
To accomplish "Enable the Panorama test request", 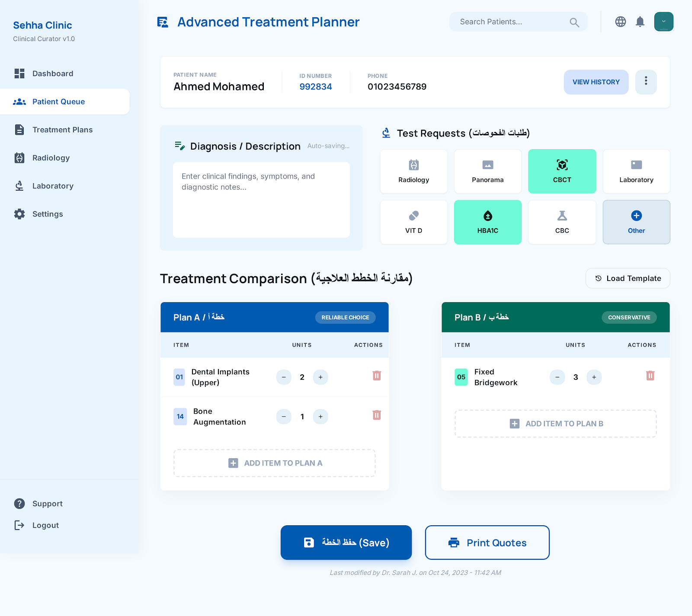I will 487,171.
